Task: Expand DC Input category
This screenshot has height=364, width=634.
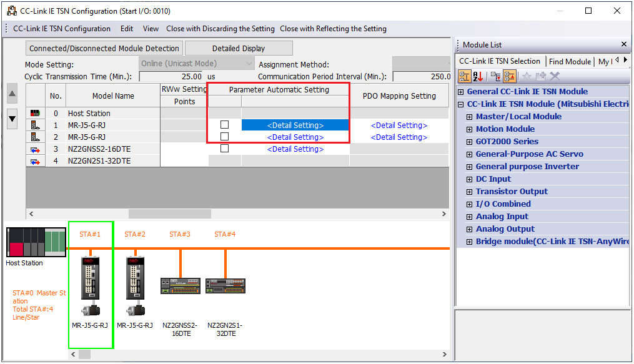Action: click(470, 179)
